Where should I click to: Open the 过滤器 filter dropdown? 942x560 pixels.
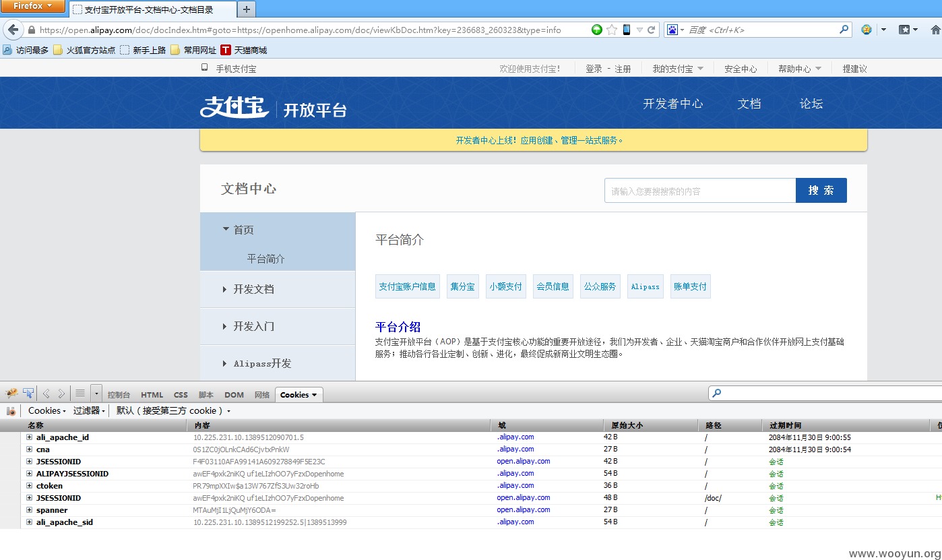(90, 410)
